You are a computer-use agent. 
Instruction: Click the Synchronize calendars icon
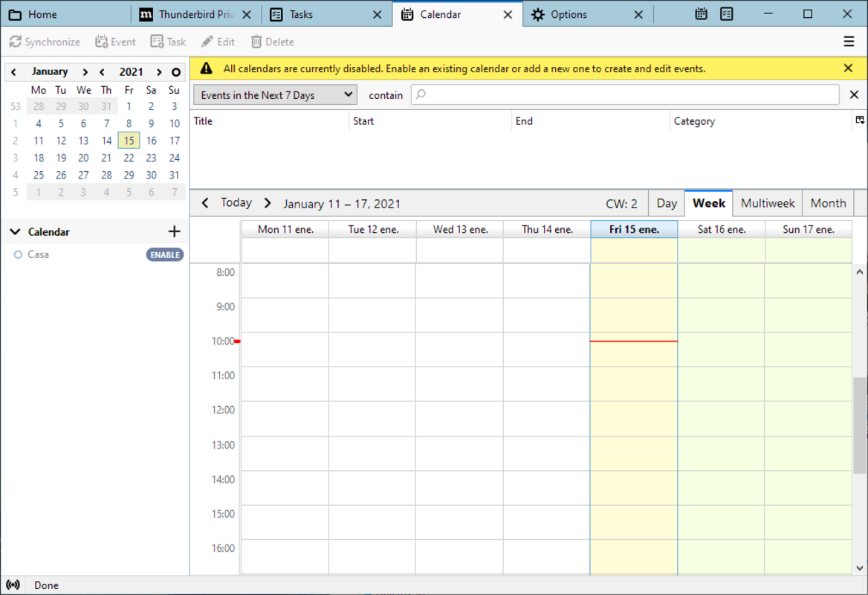tap(16, 42)
